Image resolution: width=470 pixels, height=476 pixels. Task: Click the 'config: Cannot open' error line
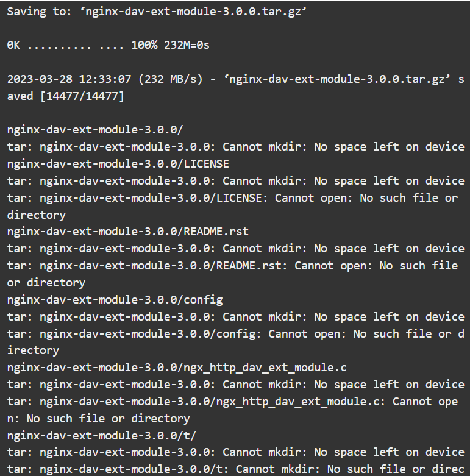tap(235, 334)
